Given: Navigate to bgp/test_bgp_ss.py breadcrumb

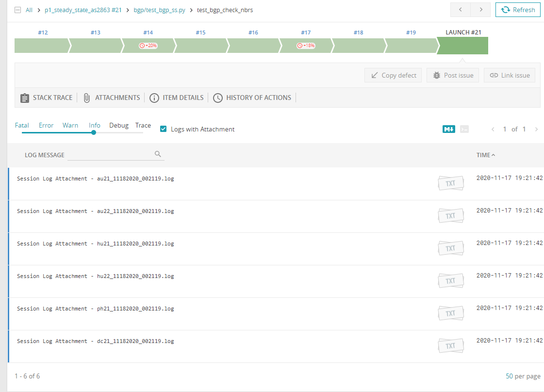Looking at the screenshot, I should point(160,9).
